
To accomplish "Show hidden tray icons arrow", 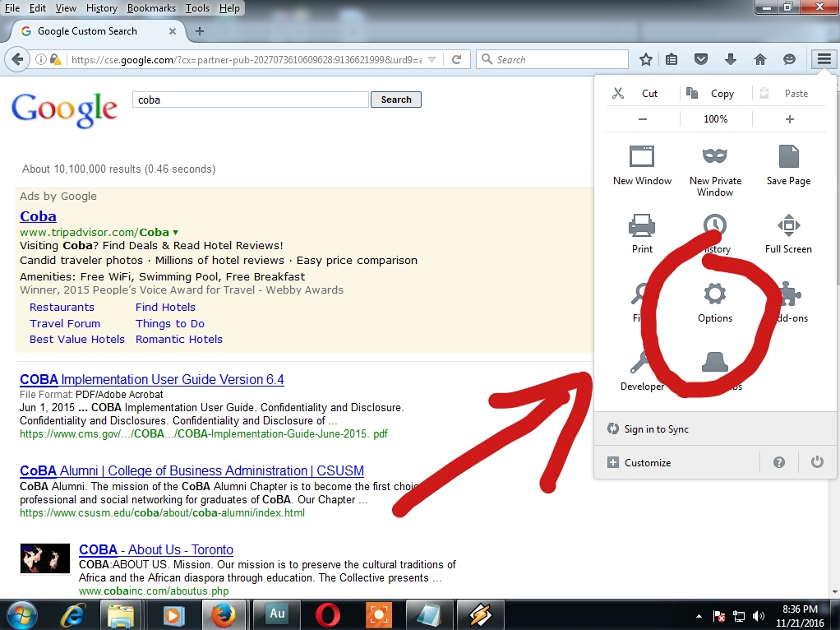I will (699, 615).
